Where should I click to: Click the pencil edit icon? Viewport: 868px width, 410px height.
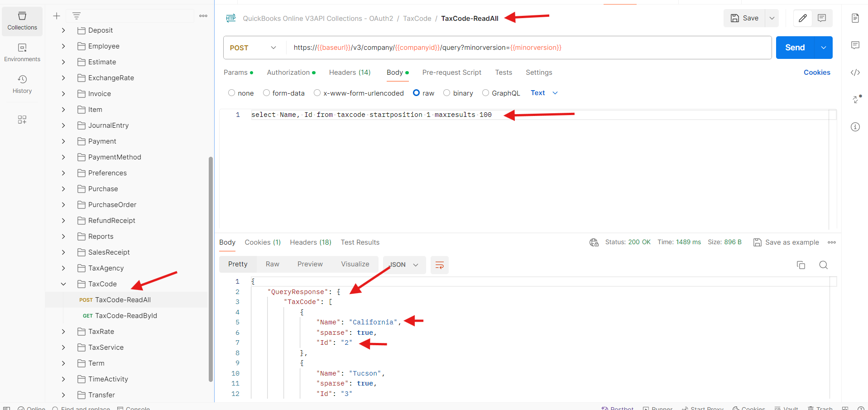click(x=803, y=18)
